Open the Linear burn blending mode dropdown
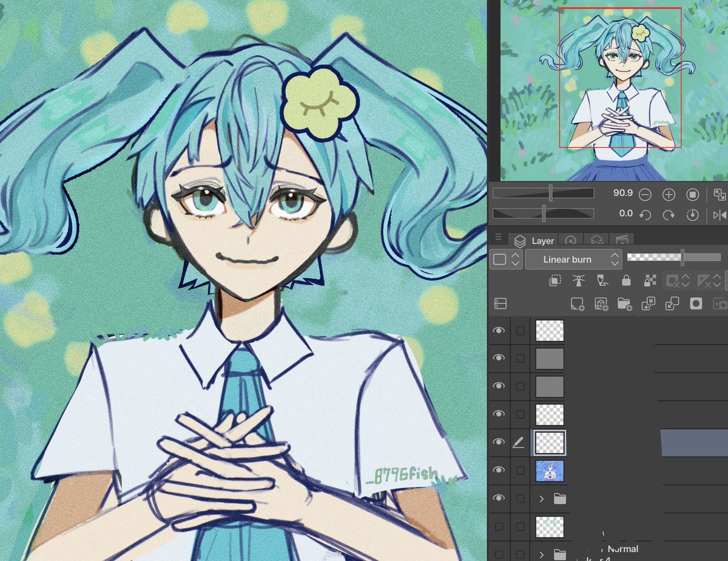Screen dimensions: 728x561 tap(573, 260)
